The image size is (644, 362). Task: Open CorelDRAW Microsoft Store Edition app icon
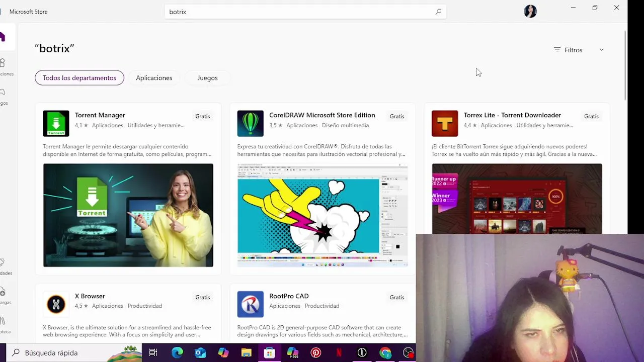pyautogui.click(x=251, y=123)
